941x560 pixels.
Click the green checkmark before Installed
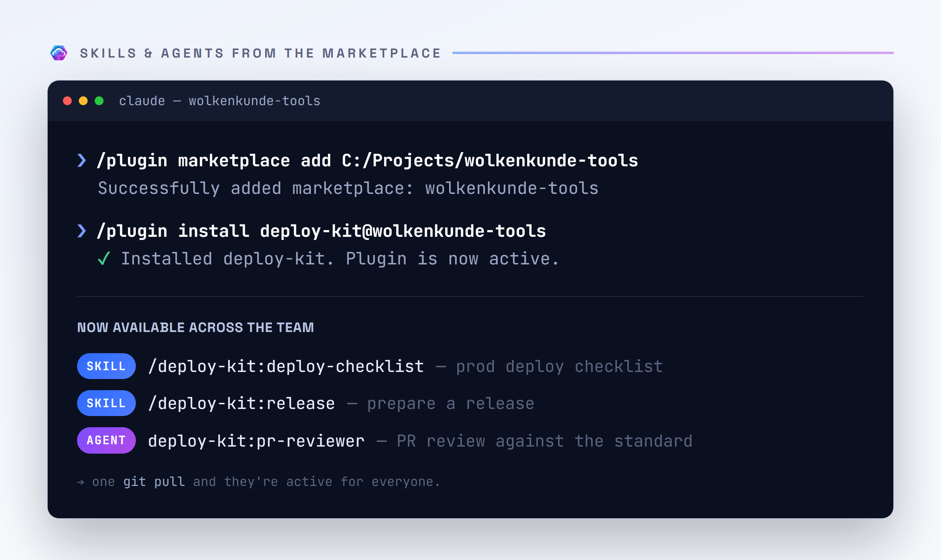(x=104, y=259)
